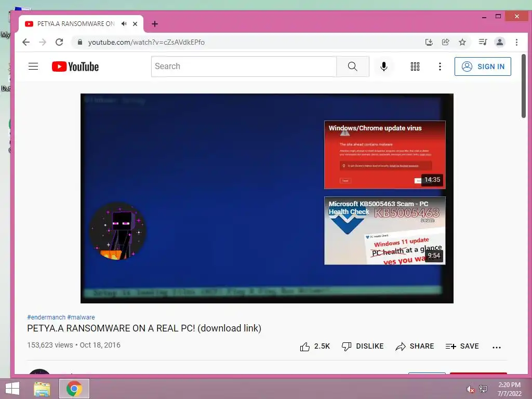Open File Explorer from taskbar
This screenshot has height=399, width=532.
[42, 389]
